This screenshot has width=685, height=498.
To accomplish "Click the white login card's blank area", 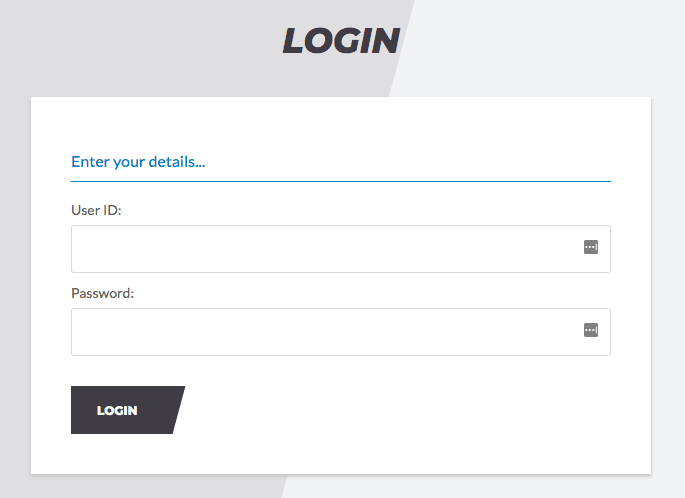I will tap(393, 411).
